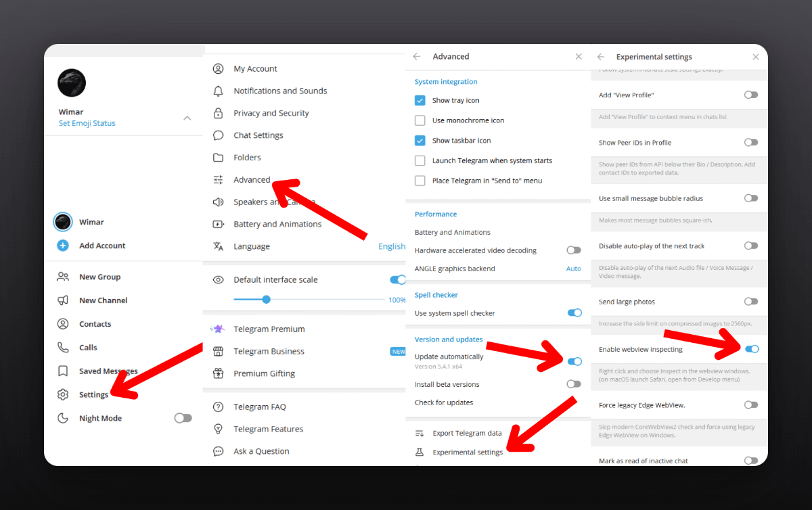Click the Saved Messages bookmark icon
This screenshot has width=812, height=510.
(63, 371)
